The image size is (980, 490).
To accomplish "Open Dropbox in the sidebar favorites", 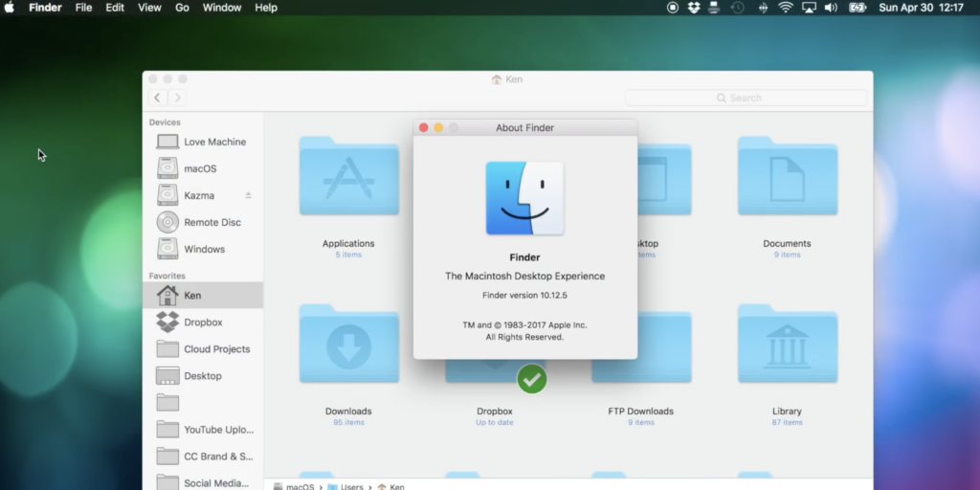I will 203,323.
